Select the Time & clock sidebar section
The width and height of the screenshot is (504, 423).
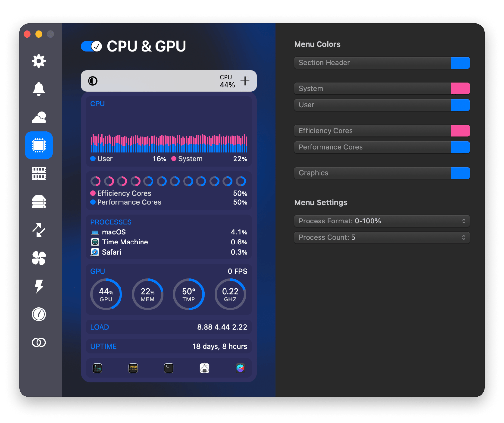click(39, 314)
